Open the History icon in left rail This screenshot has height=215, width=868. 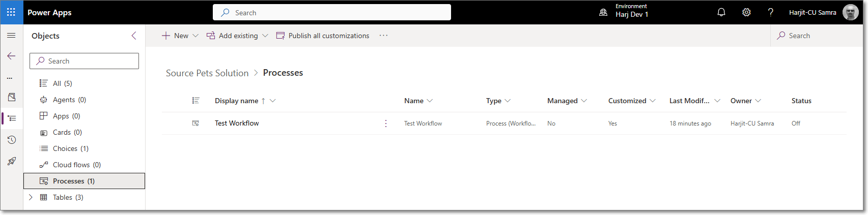[x=11, y=140]
